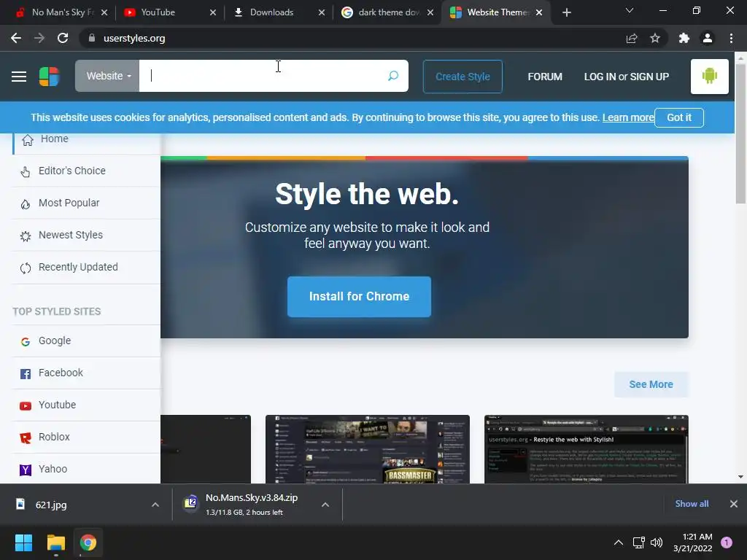Open File Explorer from taskbar
Image resolution: width=747 pixels, height=560 pixels.
coord(55,542)
